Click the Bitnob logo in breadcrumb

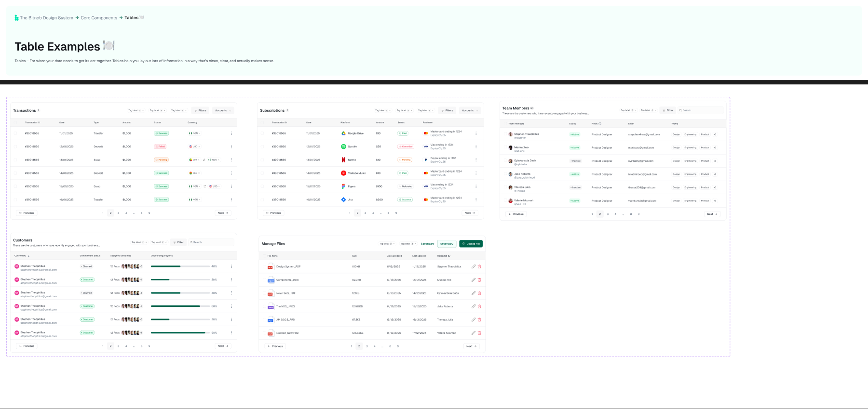click(x=16, y=18)
